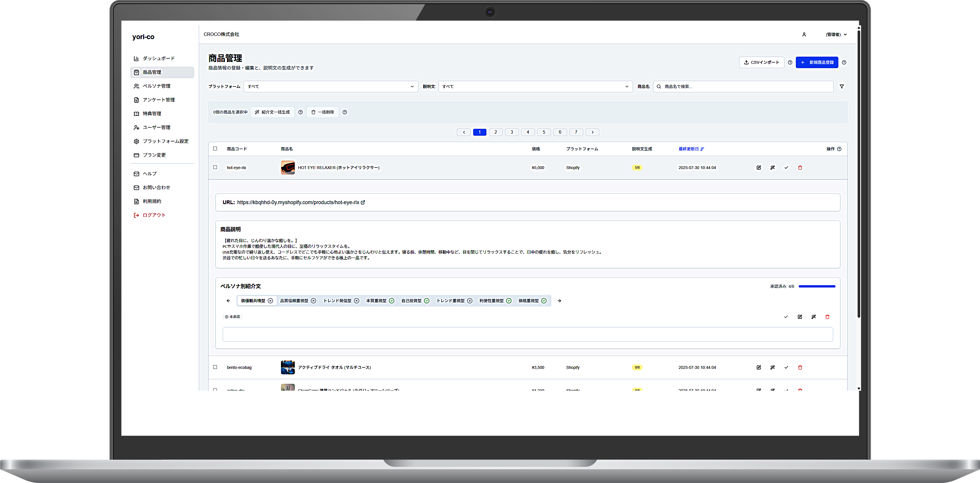The image size is (980, 483).
Task: Click the 一括削除 button
Action: pos(323,112)
